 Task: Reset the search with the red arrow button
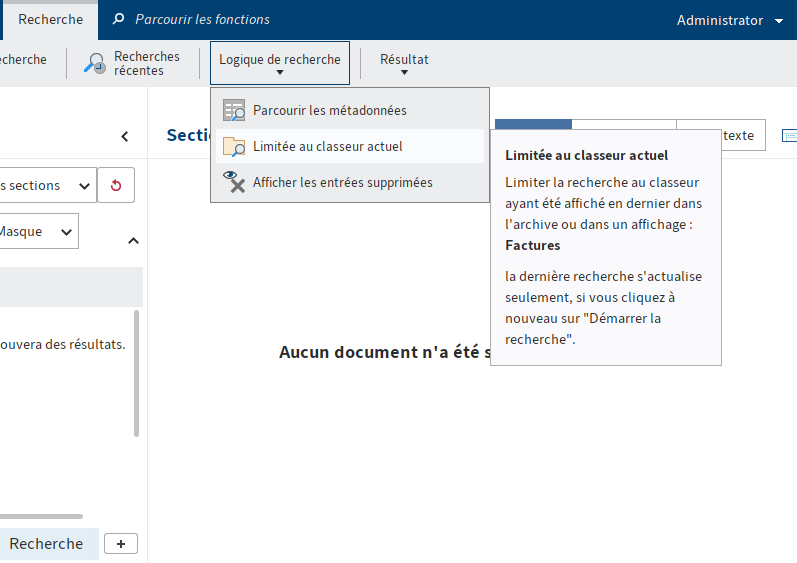[x=116, y=185]
